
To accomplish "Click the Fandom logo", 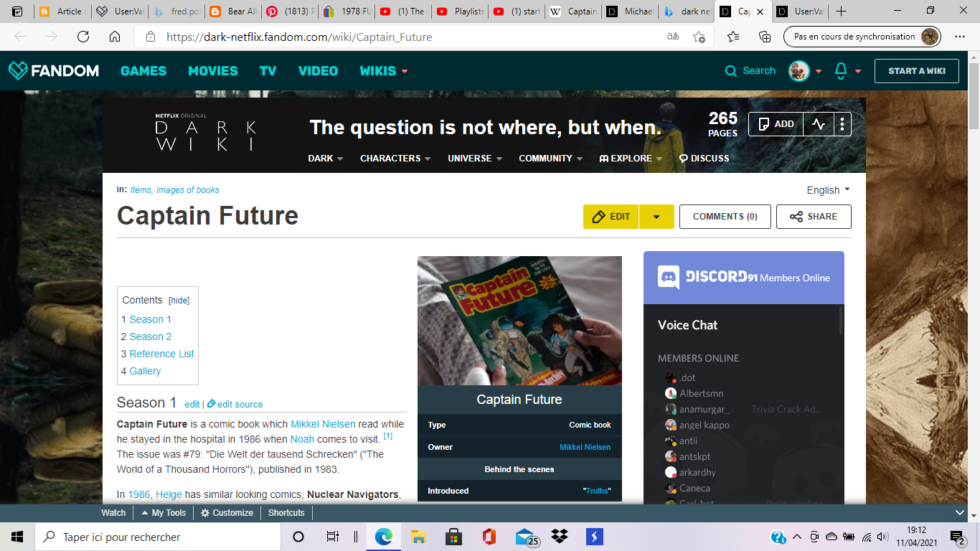I will click(x=54, y=70).
